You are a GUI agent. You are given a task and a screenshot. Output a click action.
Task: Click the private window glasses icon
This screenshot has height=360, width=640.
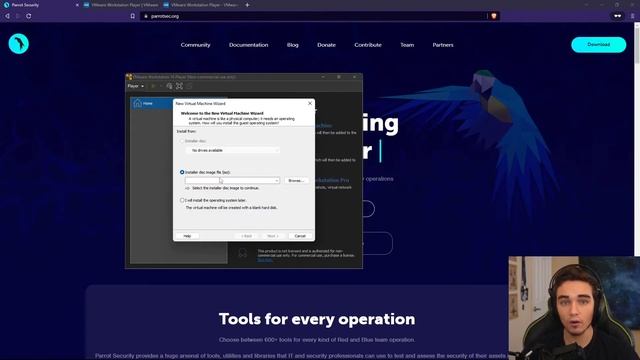pyautogui.click(x=618, y=16)
